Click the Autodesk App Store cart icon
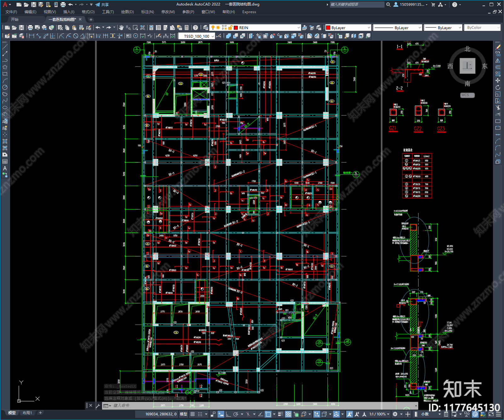504x420 pixels. [x=433, y=4]
